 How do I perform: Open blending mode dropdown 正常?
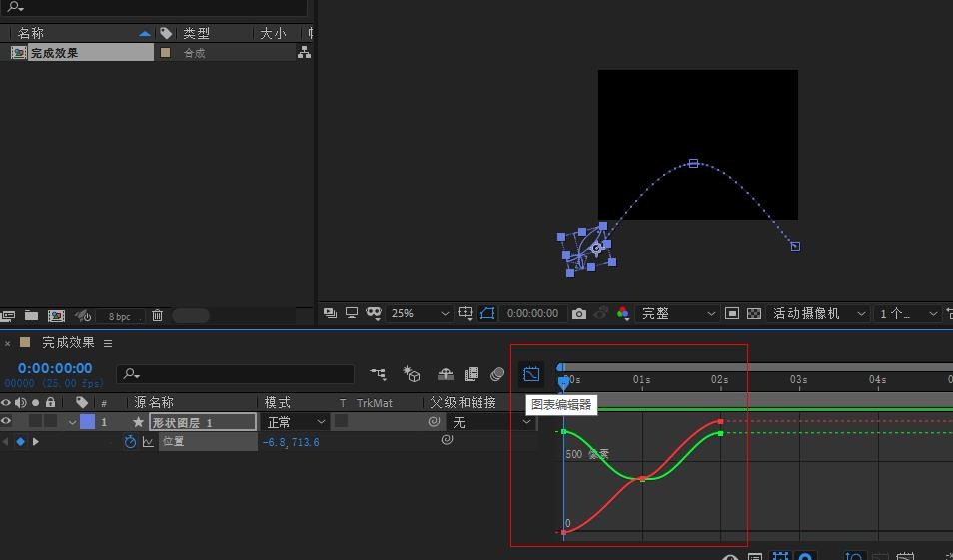tap(296, 421)
